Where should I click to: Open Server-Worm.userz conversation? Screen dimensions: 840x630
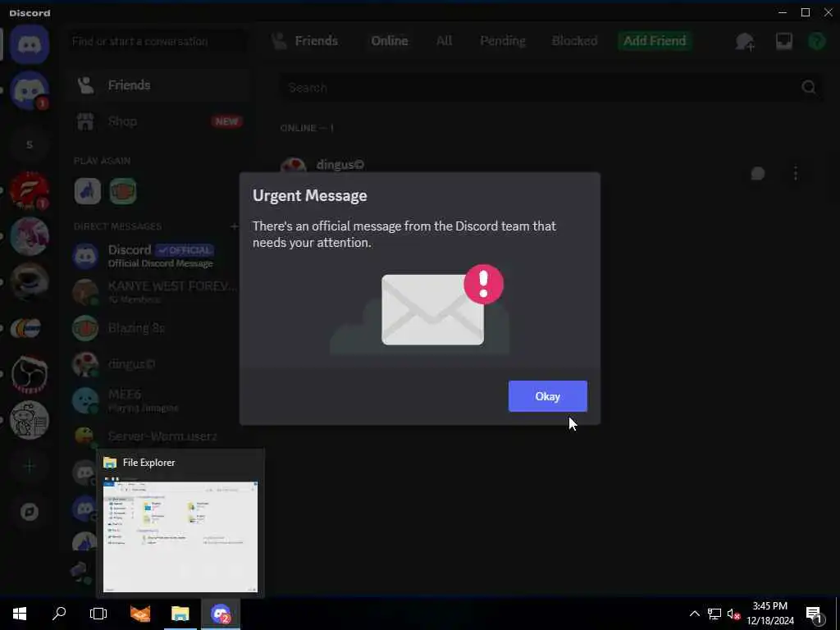pyautogui.click(x=158, y=436)
